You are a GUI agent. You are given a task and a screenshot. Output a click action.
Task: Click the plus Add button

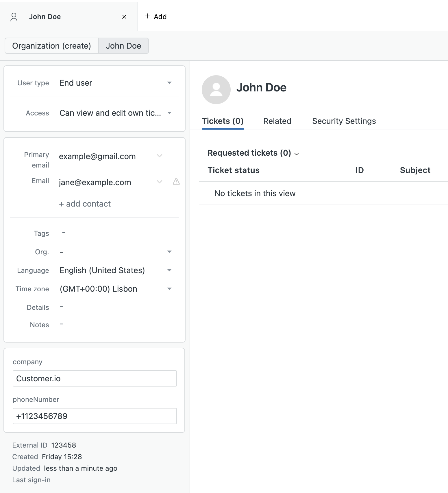coord(155,16)
